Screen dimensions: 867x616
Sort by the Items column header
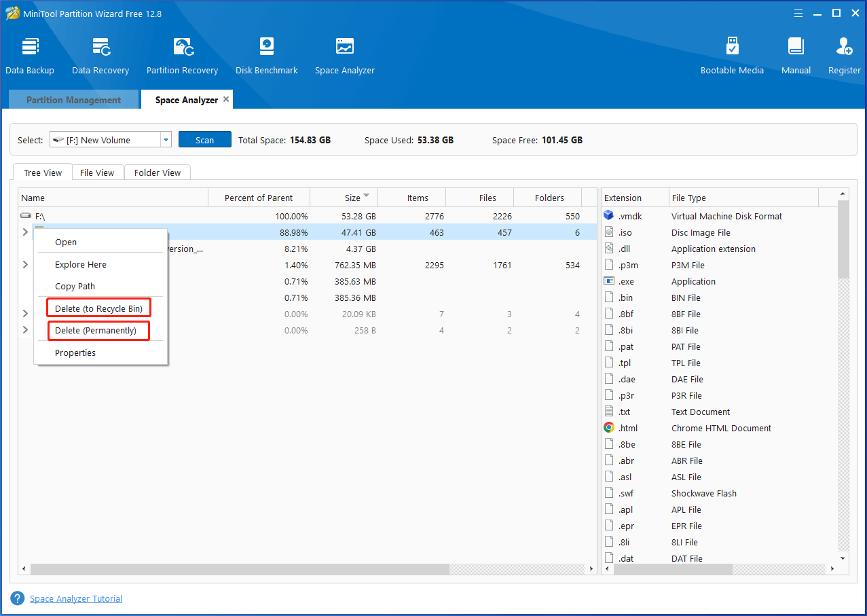click(x=411, y=198)
